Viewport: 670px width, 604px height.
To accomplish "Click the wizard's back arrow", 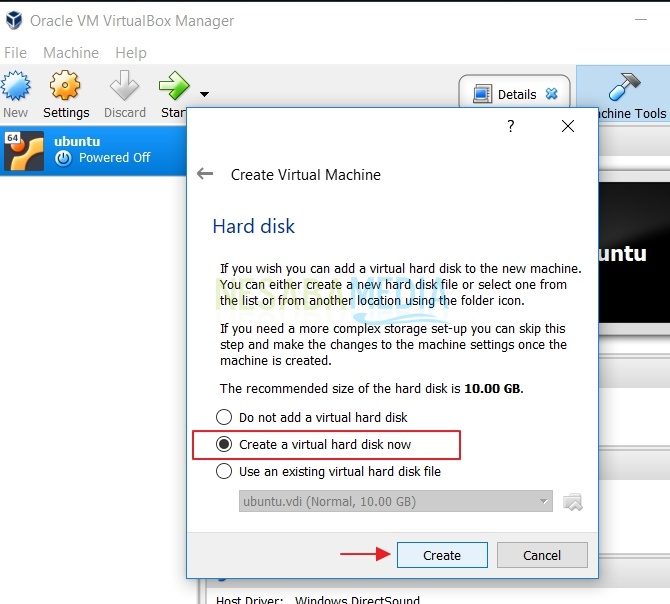I will (x=205, y=174).
